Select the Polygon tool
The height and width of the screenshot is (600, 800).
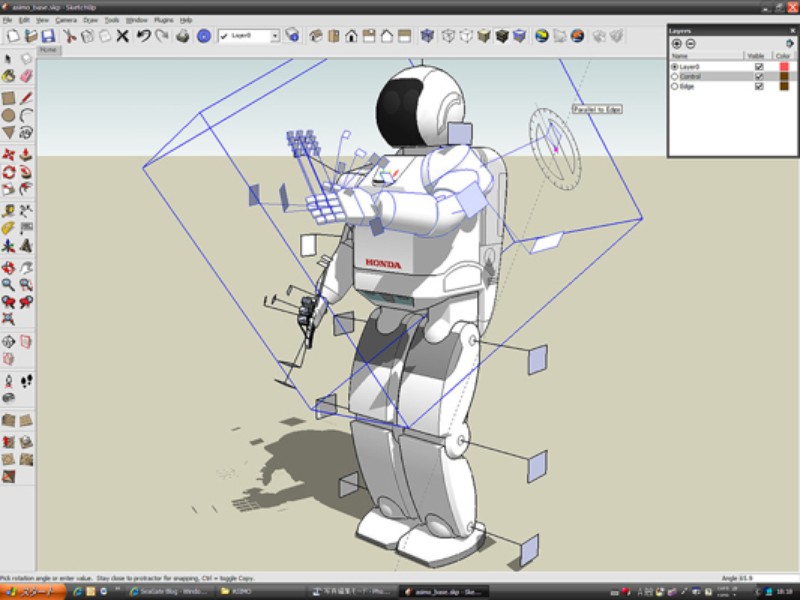pos(8,133)
